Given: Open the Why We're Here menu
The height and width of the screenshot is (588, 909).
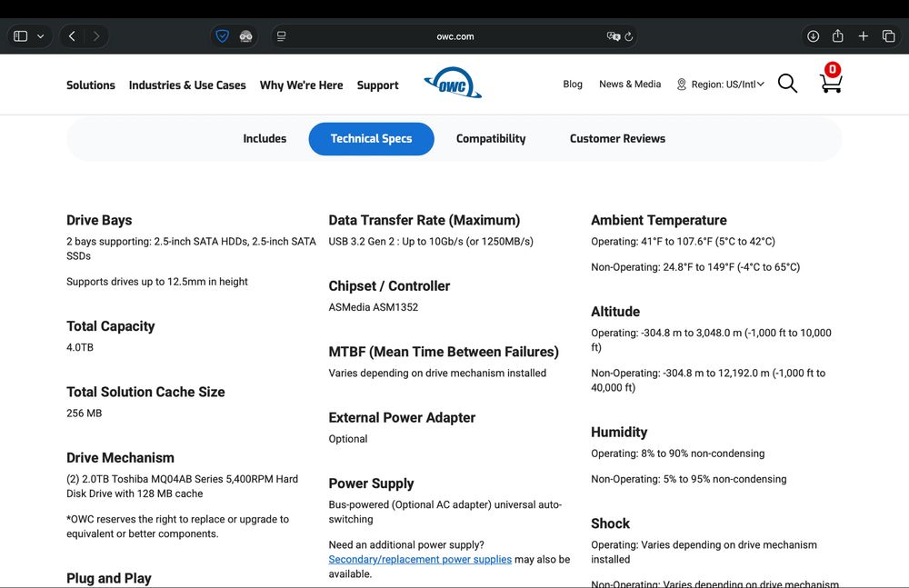Looking at the screenshot, I should (x=302, y=85).
